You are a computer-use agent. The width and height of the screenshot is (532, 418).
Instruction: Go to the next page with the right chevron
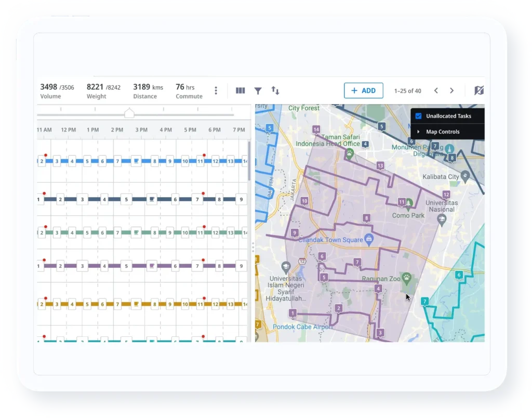point(451,90)
